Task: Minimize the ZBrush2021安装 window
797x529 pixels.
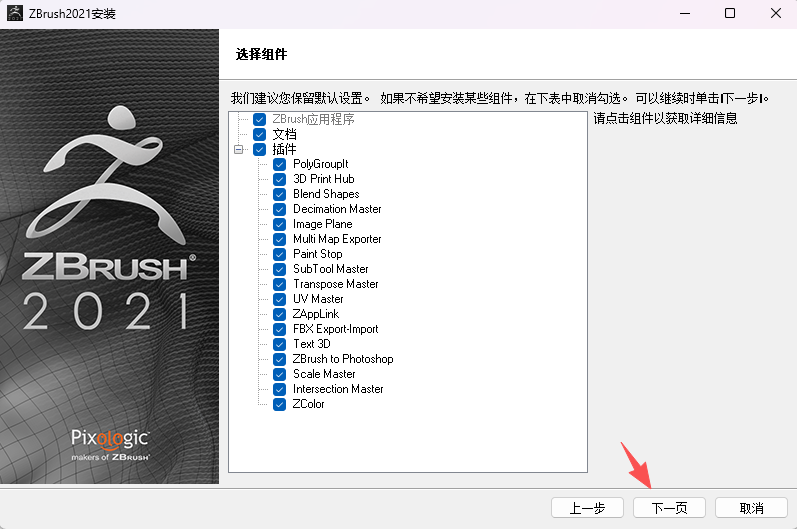Action: [x=685, y=13]
